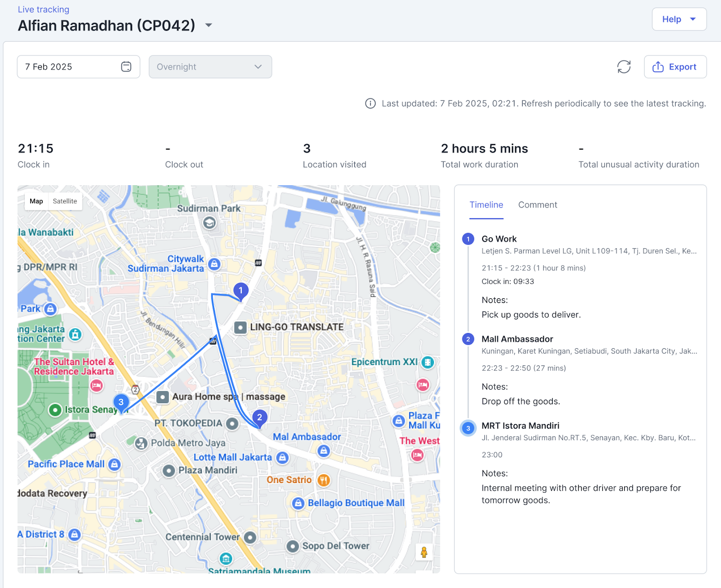Open the Help dropdown menu

pos(679,19)
